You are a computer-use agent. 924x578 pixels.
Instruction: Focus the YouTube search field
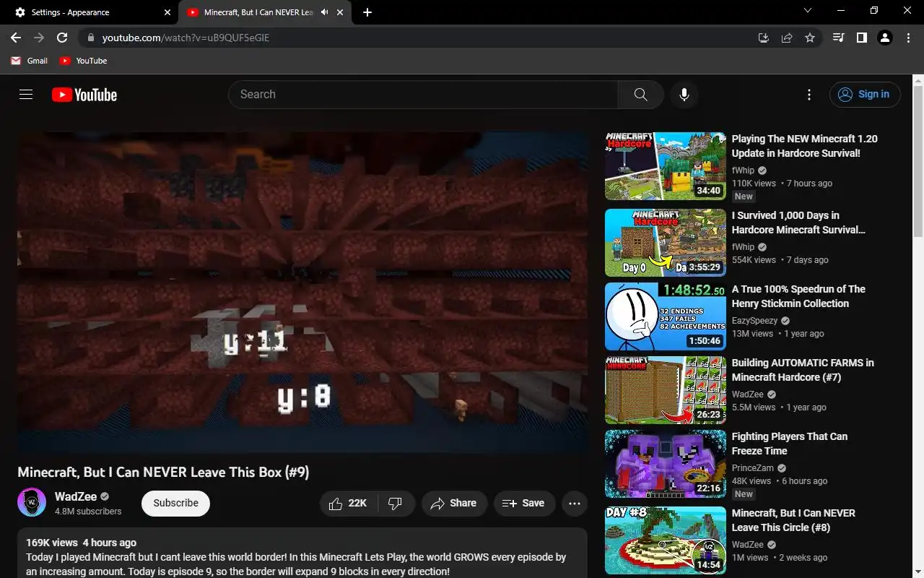423,95
